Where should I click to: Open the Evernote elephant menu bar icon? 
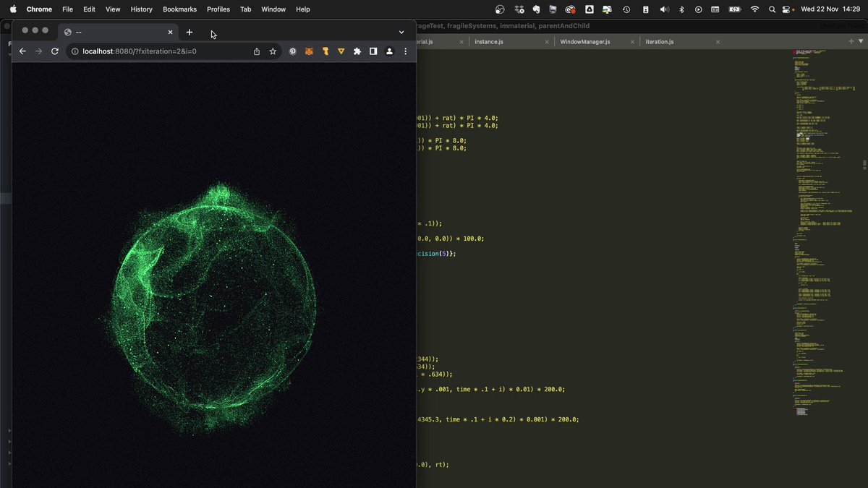pyautogui.click(x=536, y=9)
